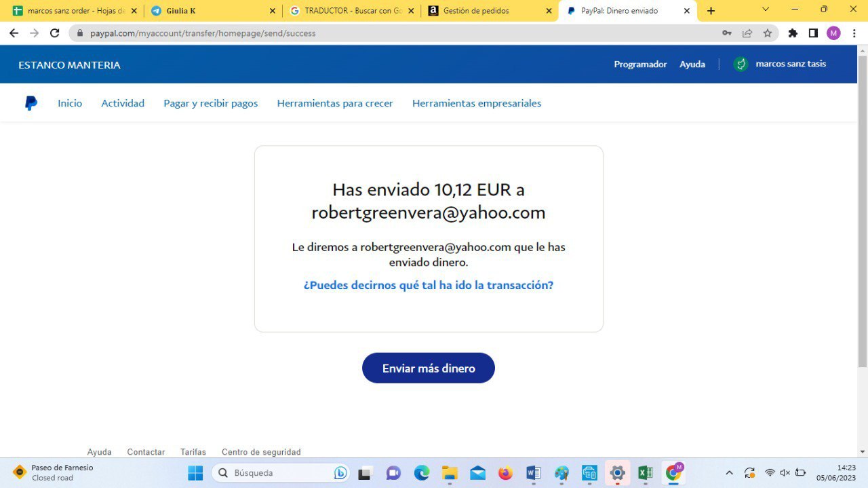Viewport: 868px width, 488px height.
Task: Open the saved passwords key icon
Action: [x=727, y=33]
